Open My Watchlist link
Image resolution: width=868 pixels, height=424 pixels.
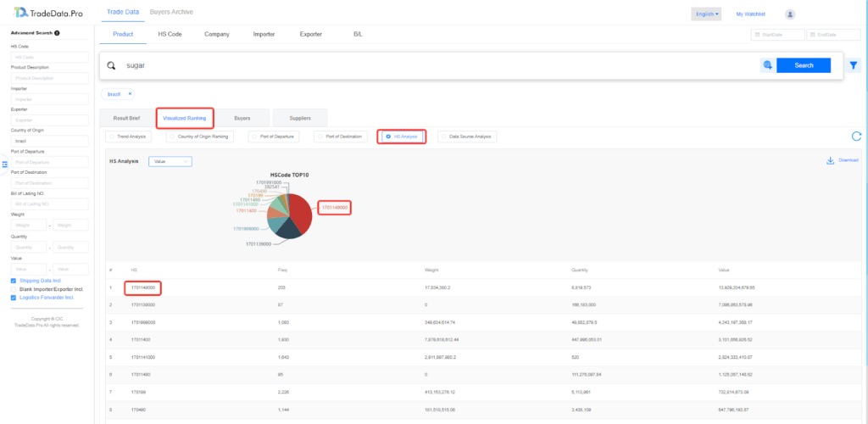point(750,14)
